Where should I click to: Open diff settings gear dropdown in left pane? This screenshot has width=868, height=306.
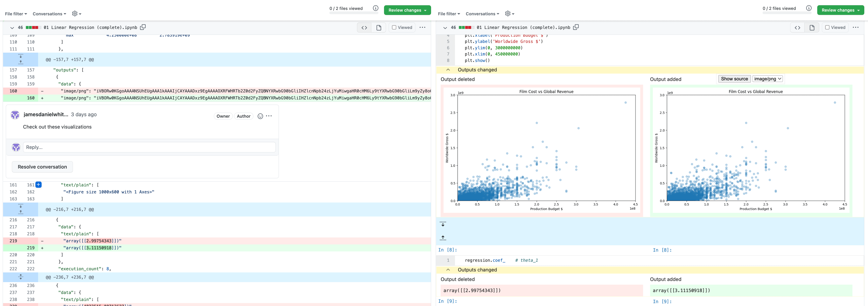(76, 13)
